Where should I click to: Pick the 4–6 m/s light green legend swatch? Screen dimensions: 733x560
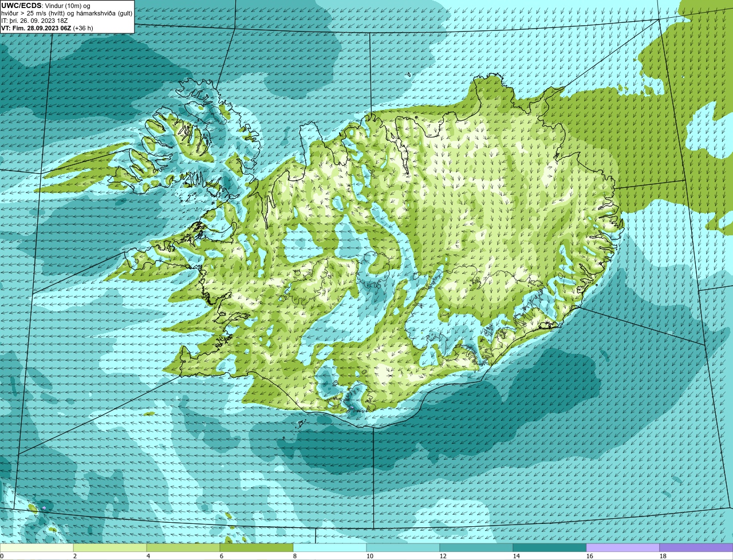click(183, 547)
